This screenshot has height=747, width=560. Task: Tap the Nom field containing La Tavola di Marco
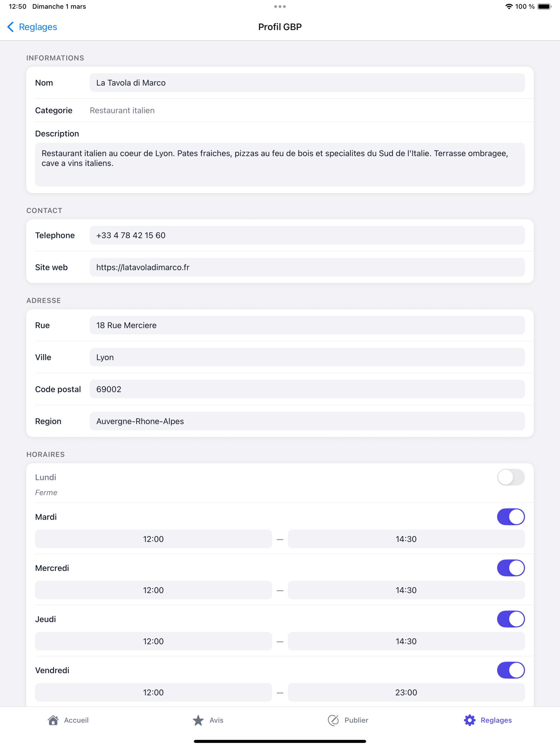click(307, 83)
